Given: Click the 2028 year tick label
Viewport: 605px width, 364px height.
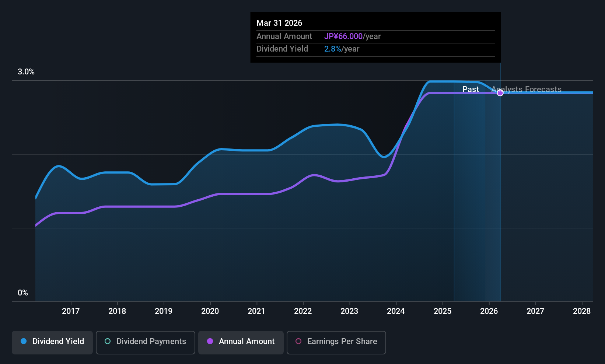Looking at the screenshot, I should pyautogui.click(x=582, y=311).
